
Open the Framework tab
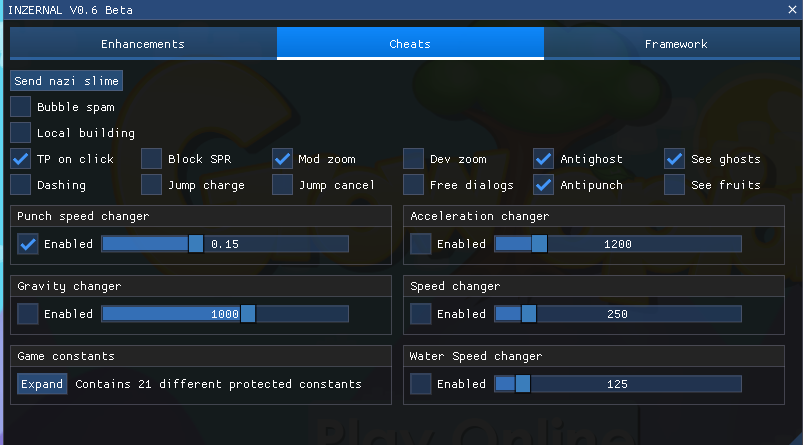point(675,44)
